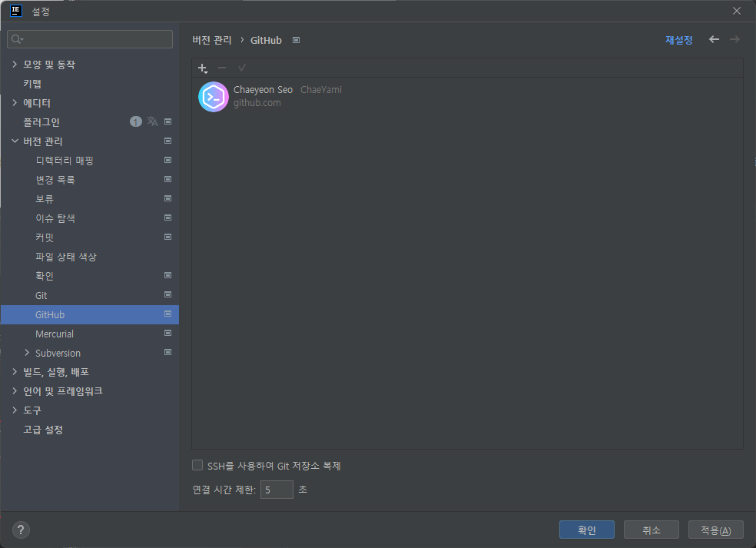The image size is (756, 548).
Task: Open 디렉터리 매핑 settings
Action: click(65, 161)
